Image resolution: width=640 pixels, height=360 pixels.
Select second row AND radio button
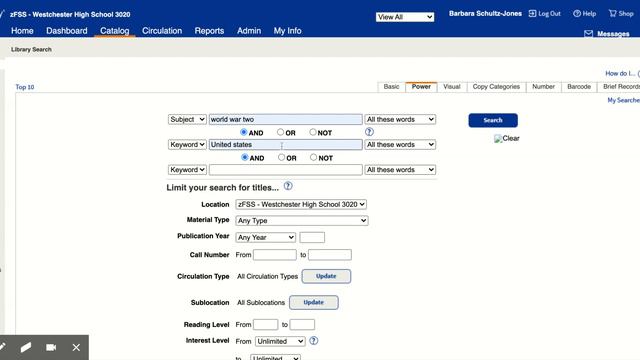coord(244,157)
